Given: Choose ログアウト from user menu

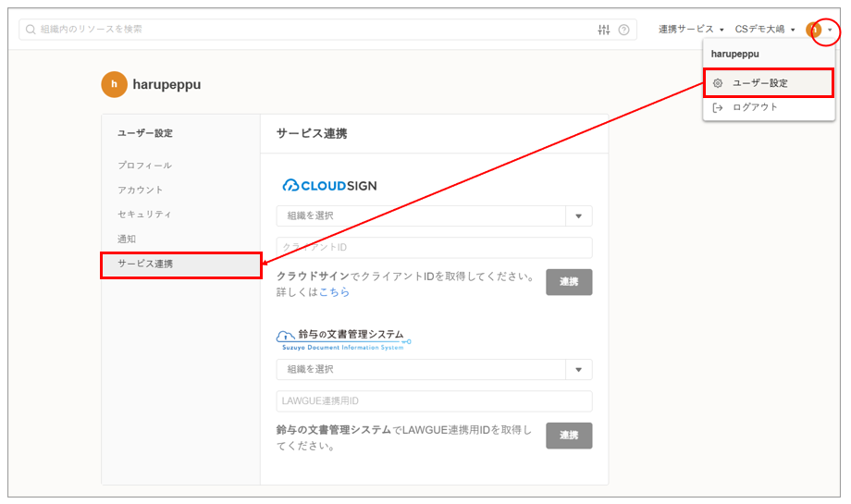Looking at the screenshot, I should (755, 107).
